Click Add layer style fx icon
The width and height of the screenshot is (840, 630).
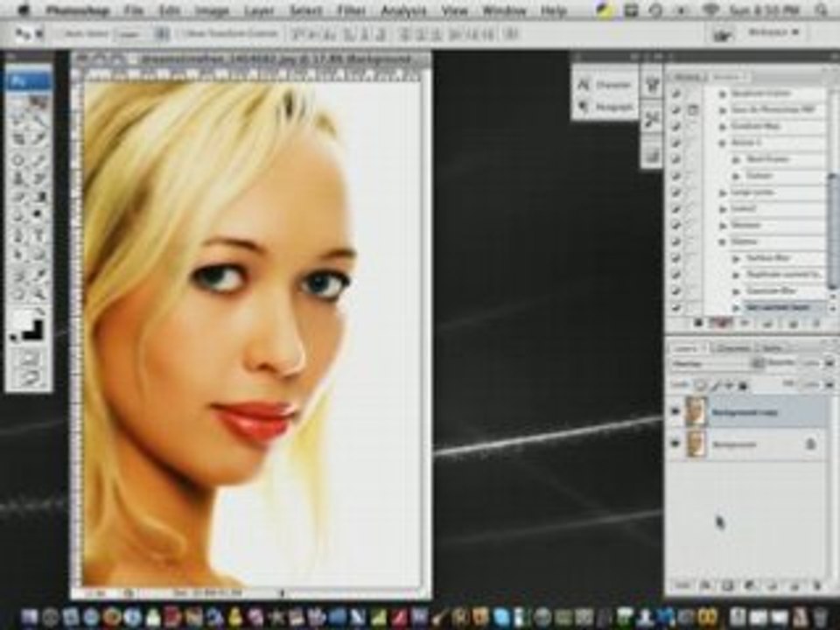706,586
